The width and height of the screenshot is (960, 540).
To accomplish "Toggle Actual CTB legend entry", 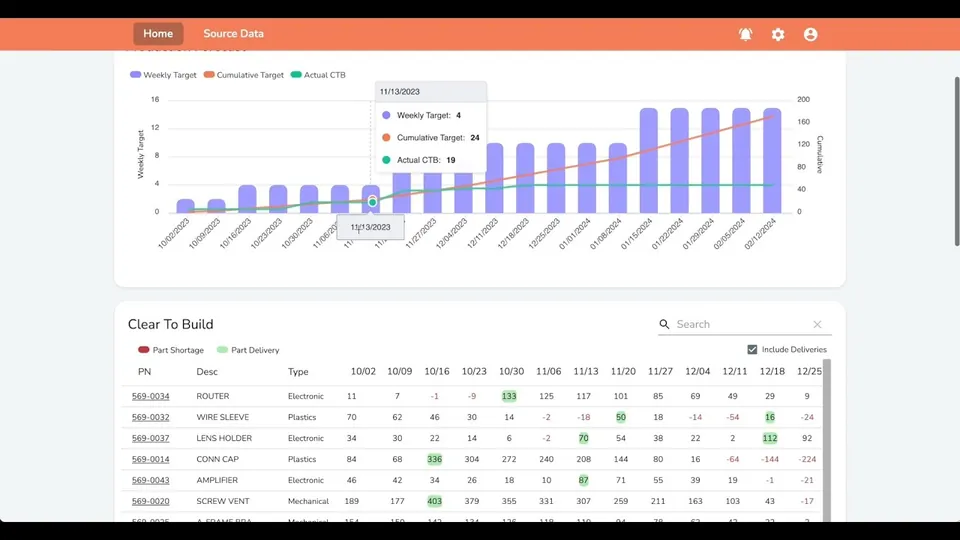I will pyautogui.click(x=318, y=75).
